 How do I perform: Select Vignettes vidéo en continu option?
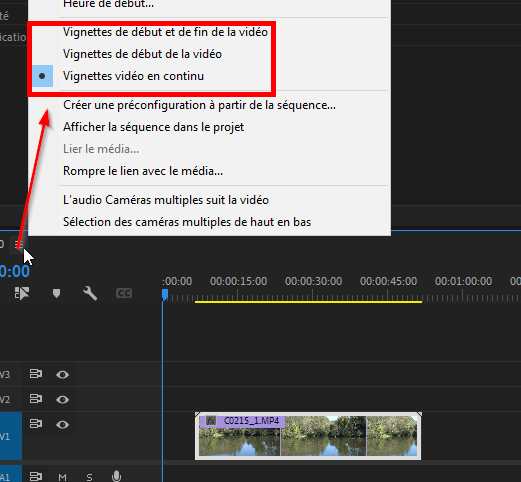(x=133, y=76)
